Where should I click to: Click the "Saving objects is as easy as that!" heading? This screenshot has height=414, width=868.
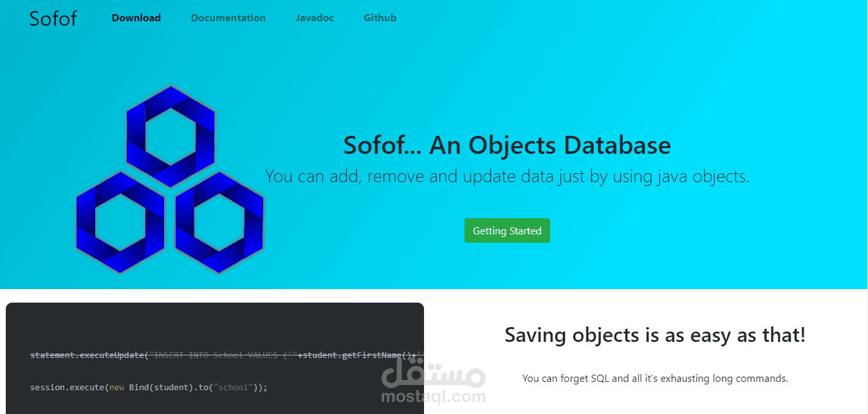point(655,335)
